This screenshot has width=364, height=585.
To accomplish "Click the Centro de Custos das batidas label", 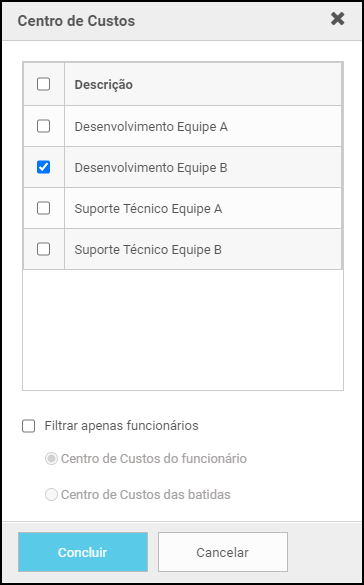I will coord(146,495).
